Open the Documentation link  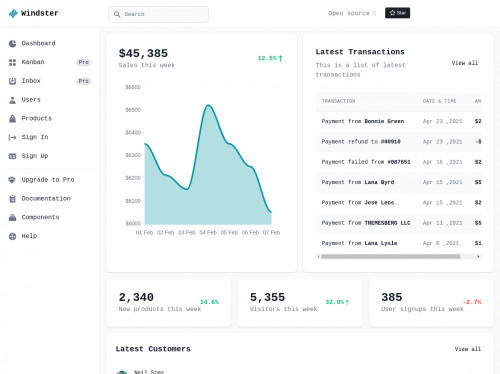pos(50,199)
